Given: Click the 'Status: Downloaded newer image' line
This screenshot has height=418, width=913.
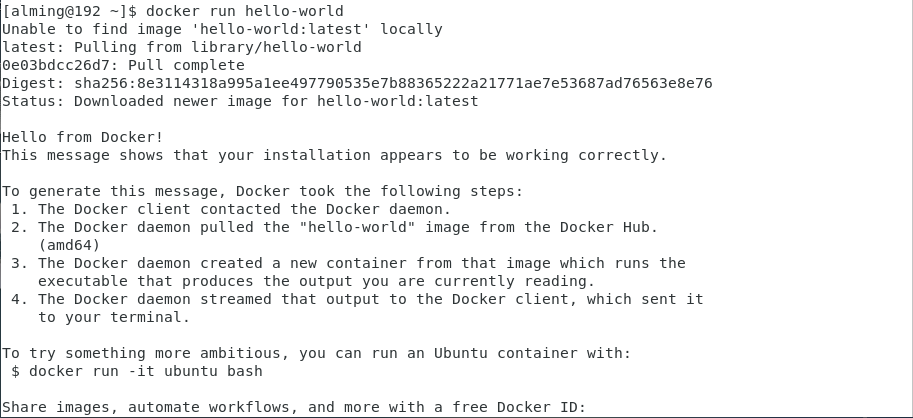Looking at the screenshot, I should click(x=240, y=101).
